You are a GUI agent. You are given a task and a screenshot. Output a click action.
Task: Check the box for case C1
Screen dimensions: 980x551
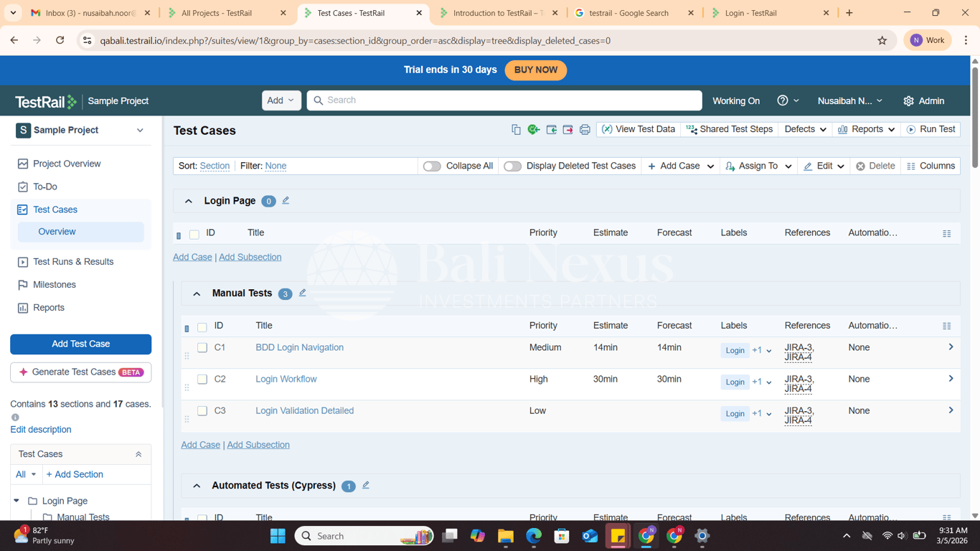[x=202, y=348]
